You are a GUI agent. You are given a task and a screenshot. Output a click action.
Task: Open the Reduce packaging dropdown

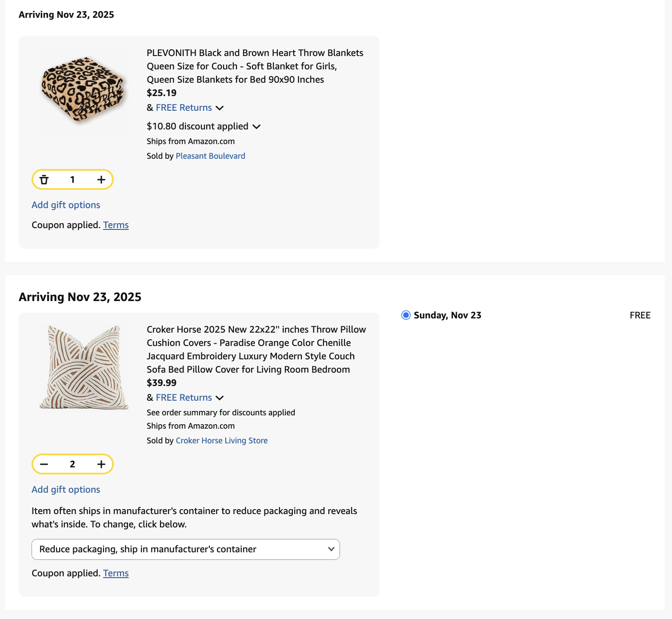(186, 549)
